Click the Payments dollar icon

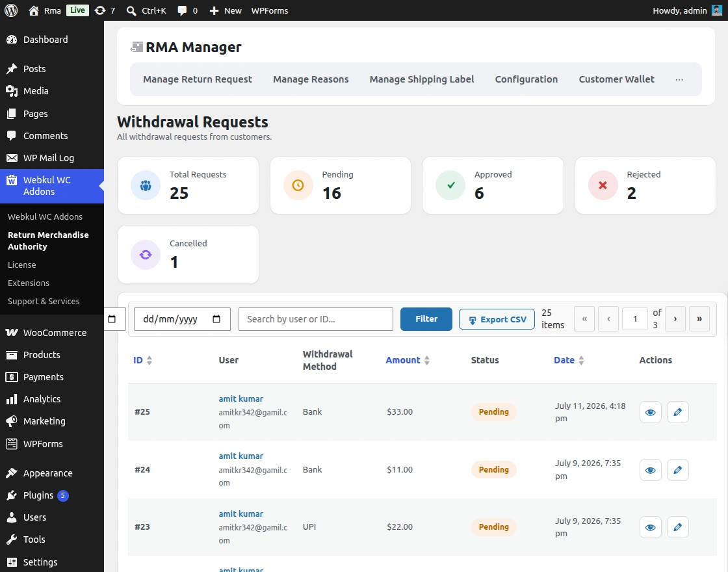(x=12, y=377)
